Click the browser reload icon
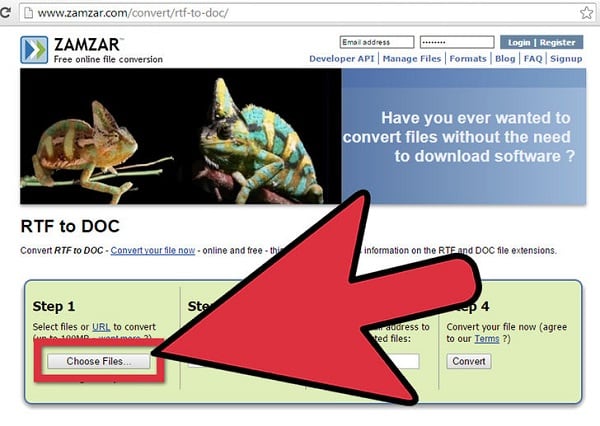This screenshot has height=426, width=600. coord(5,13)
